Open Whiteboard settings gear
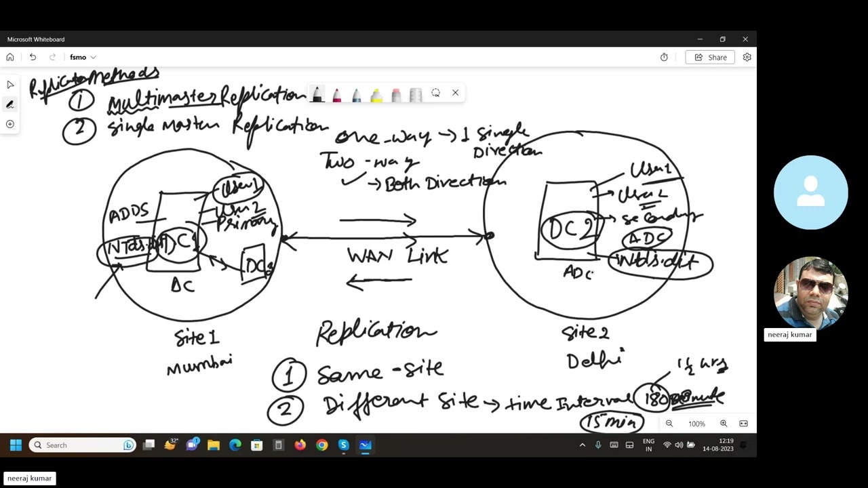Image resolution: width=868 pixels, height=488 pixels. tap(747, 57)
